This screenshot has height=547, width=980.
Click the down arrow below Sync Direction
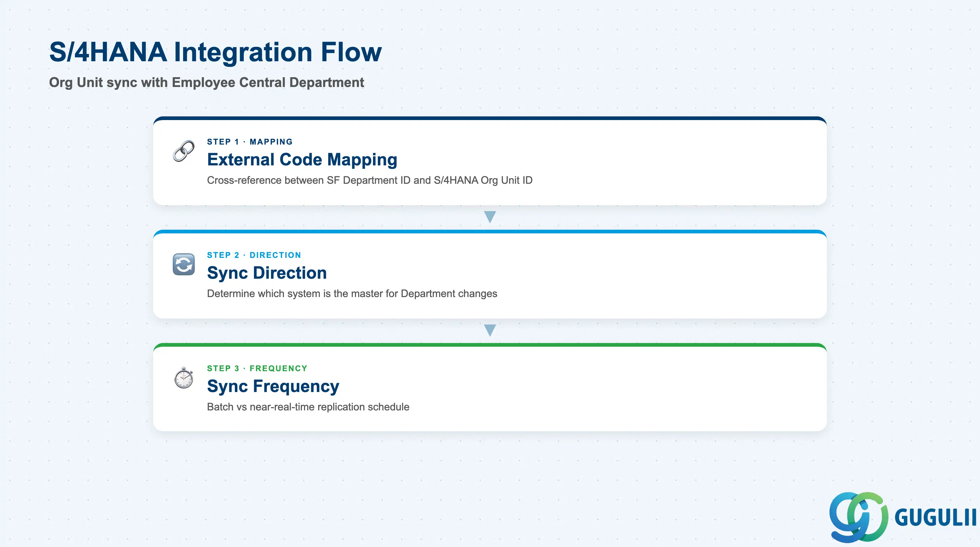[490, 330]
